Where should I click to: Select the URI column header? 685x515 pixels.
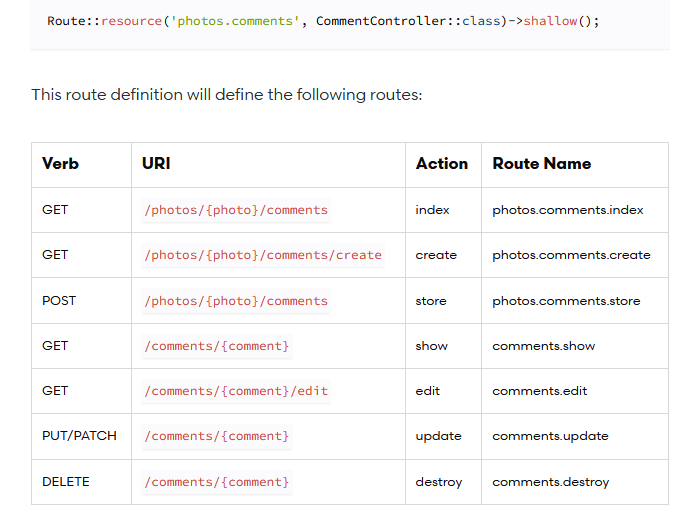point(157,164)
